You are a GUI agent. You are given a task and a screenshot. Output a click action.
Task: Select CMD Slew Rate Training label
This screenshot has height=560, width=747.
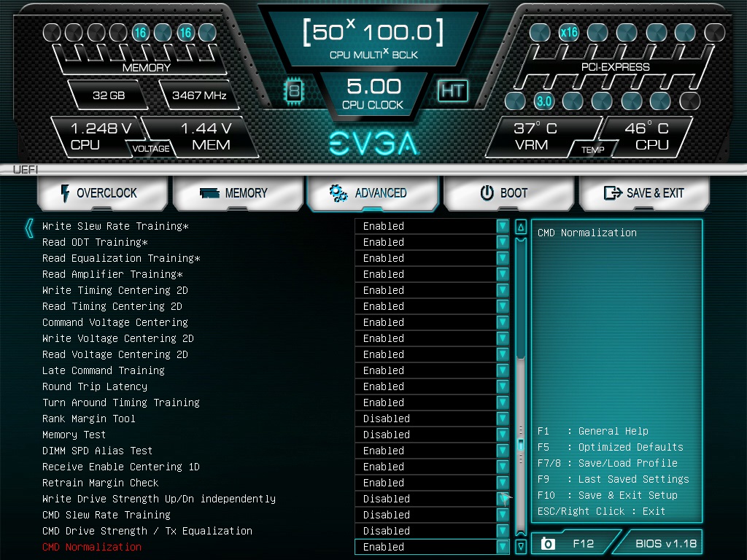coord(107,515)
